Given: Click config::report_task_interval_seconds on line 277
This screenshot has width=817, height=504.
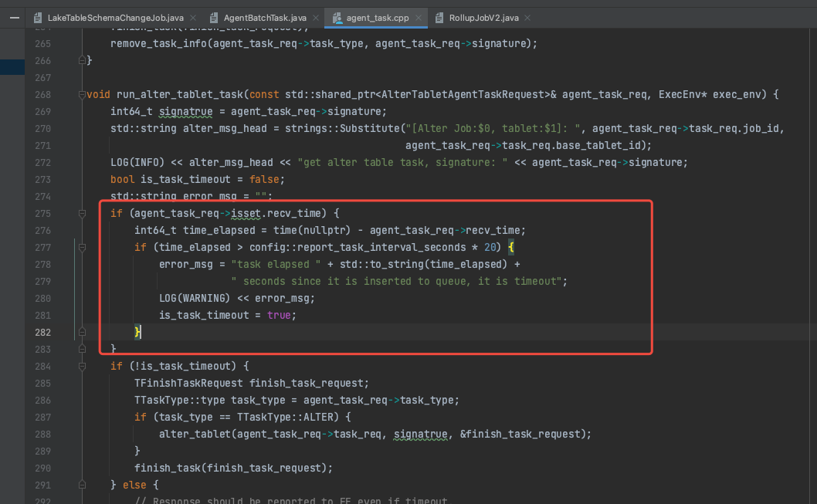Looking at the screenshot, I should point(358,248).
